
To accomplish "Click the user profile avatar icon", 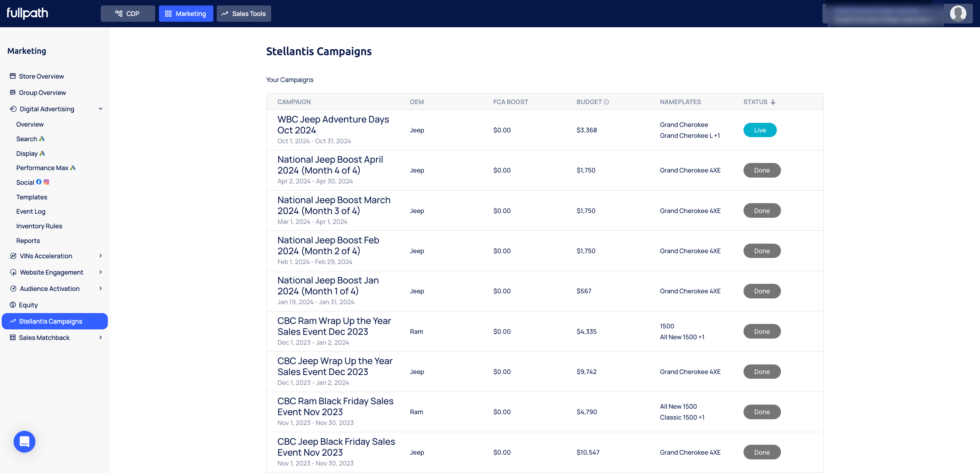I will click(958, 13).
